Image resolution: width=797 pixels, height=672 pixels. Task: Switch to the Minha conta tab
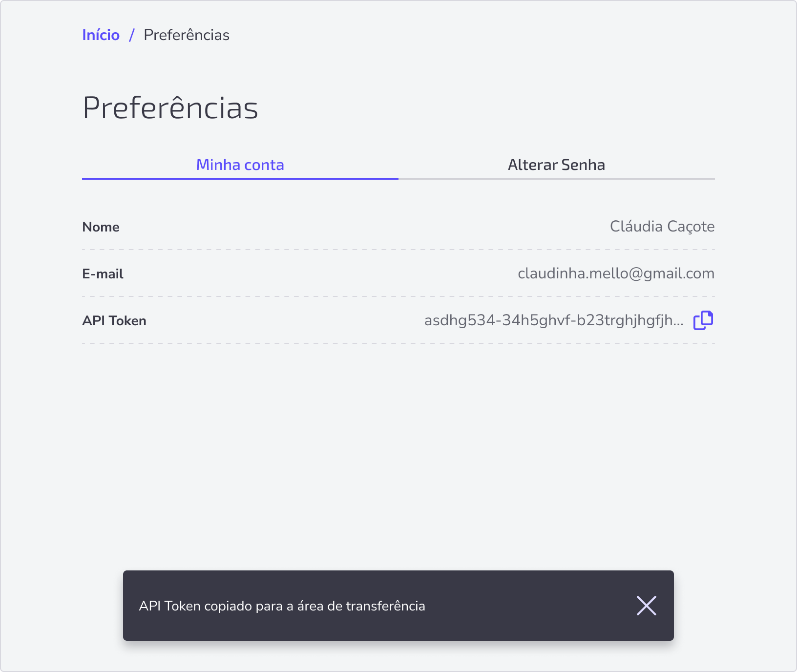tap(240, 165)
